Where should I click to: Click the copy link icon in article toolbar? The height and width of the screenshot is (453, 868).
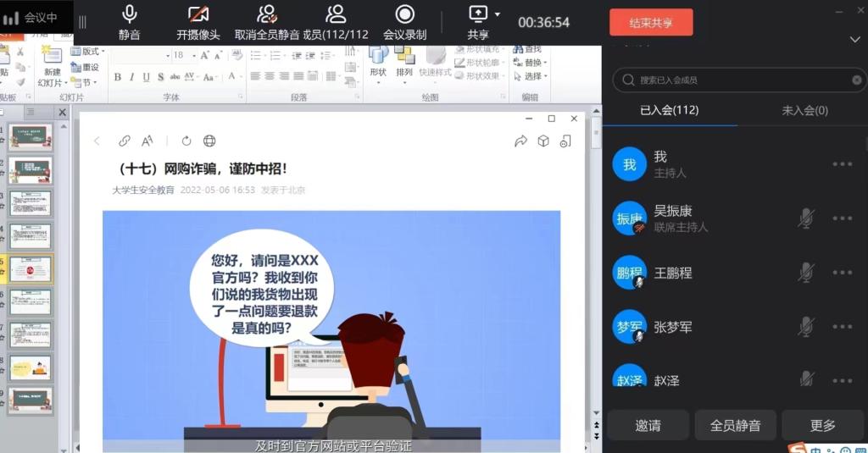(124, 141)
